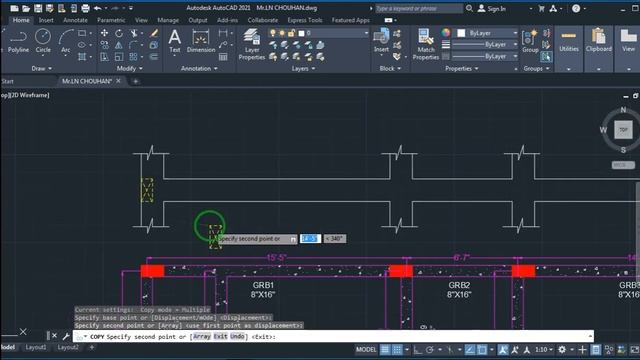Click the Text annotation tool
Screen dimensions: 640x360
pyautogui.click(x=175, y=41)
